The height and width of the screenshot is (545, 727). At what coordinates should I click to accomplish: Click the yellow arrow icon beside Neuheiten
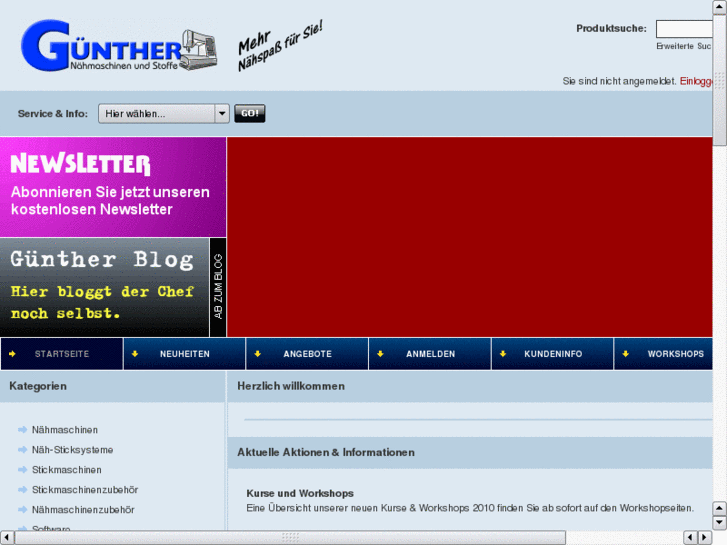click(x=135, y=354)
